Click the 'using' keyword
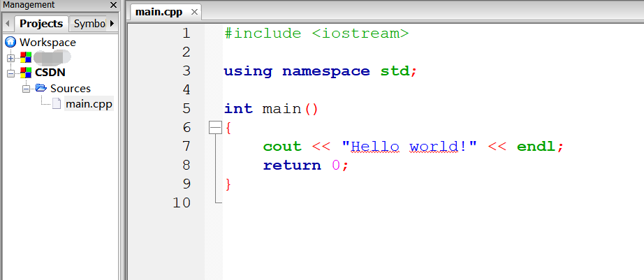The image size is (644, 280). (248, 71)
